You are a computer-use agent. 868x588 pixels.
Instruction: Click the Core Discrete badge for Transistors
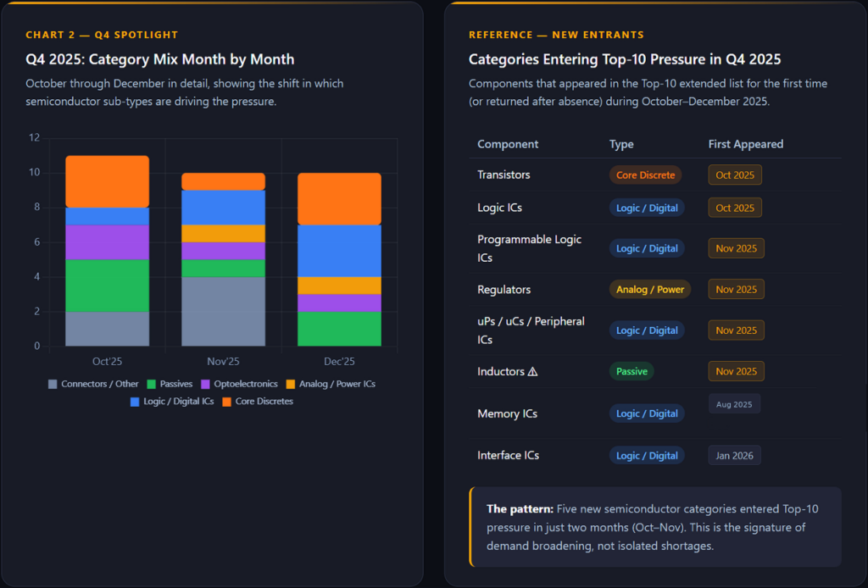tap(645, 175)
